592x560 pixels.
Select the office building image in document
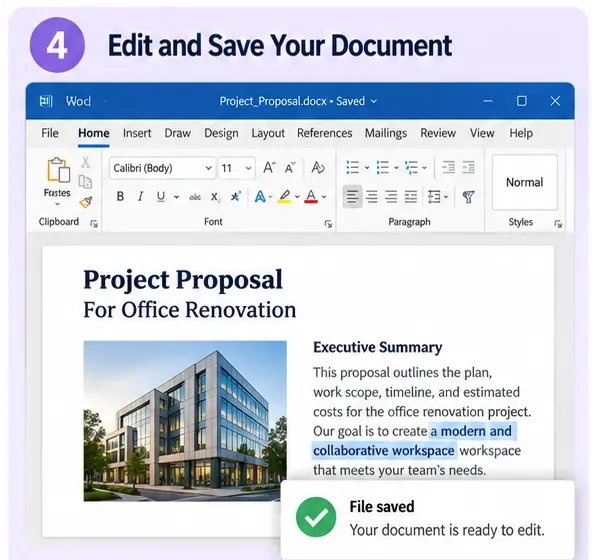(x=185, y=421)
